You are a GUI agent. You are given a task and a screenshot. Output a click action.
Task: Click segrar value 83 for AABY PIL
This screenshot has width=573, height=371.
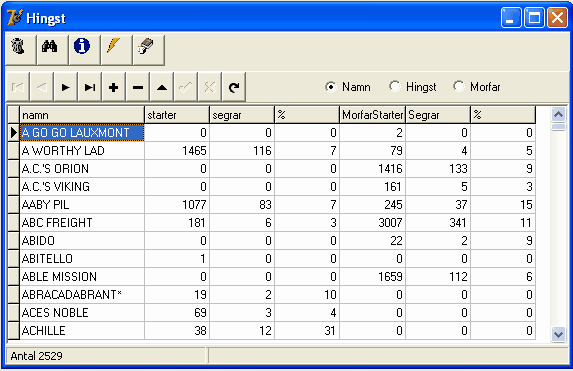[x=265, y=205]
